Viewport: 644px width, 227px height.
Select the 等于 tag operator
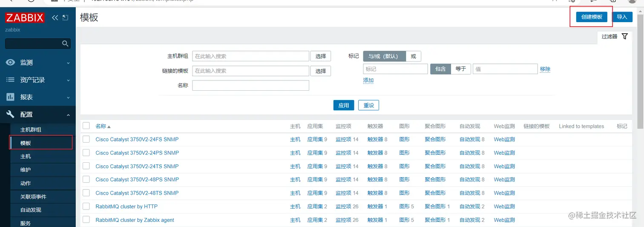(460, 69)
